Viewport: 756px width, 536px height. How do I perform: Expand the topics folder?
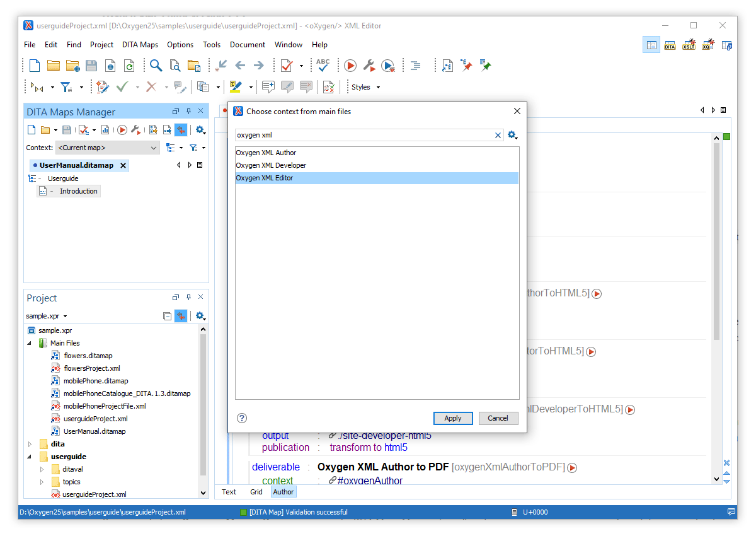point(42,482)
